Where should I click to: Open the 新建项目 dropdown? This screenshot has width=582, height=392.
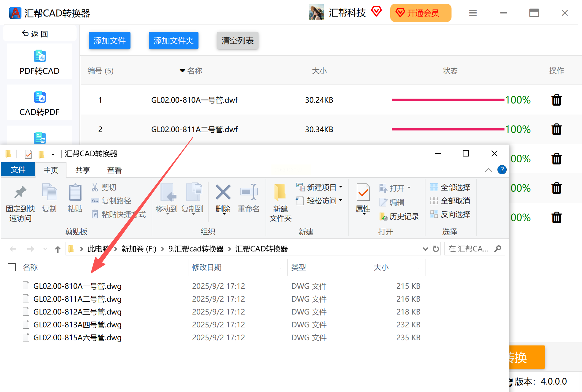pos(341,187)
